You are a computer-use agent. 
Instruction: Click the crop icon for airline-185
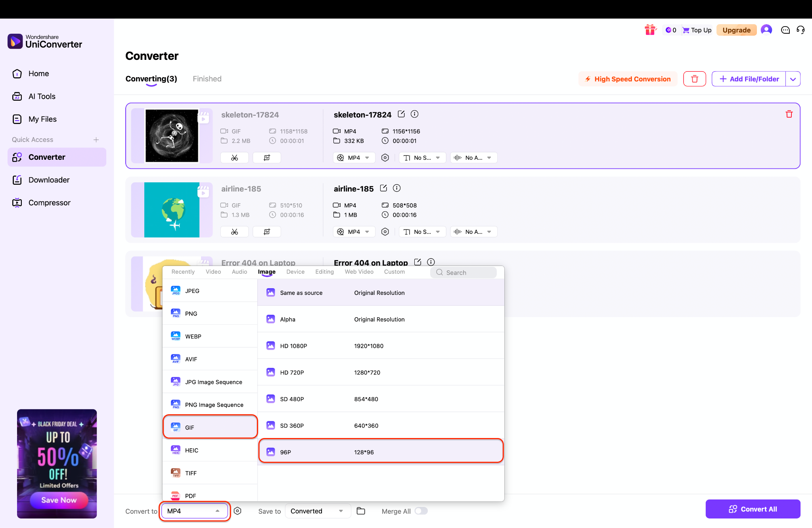[x=267, y=232]
